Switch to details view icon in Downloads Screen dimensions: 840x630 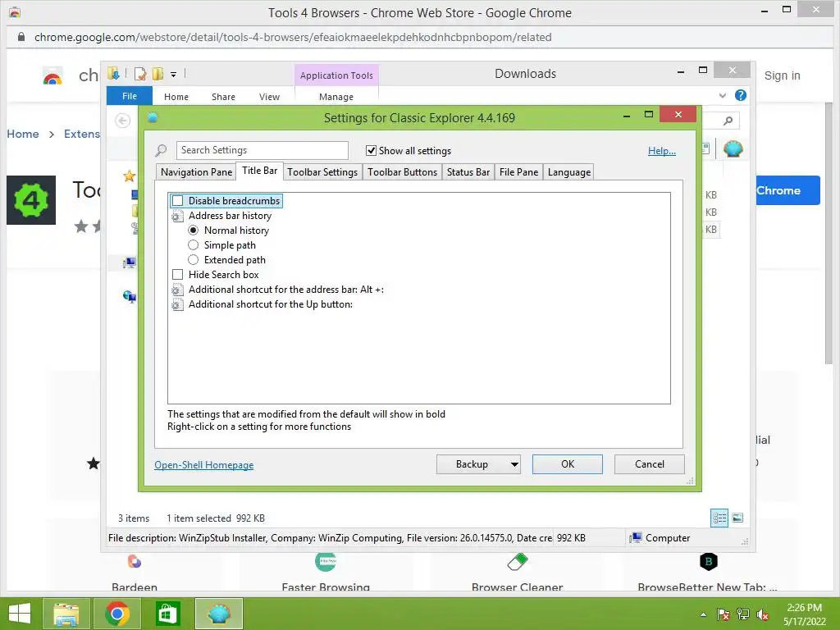[x=719, y=518]
